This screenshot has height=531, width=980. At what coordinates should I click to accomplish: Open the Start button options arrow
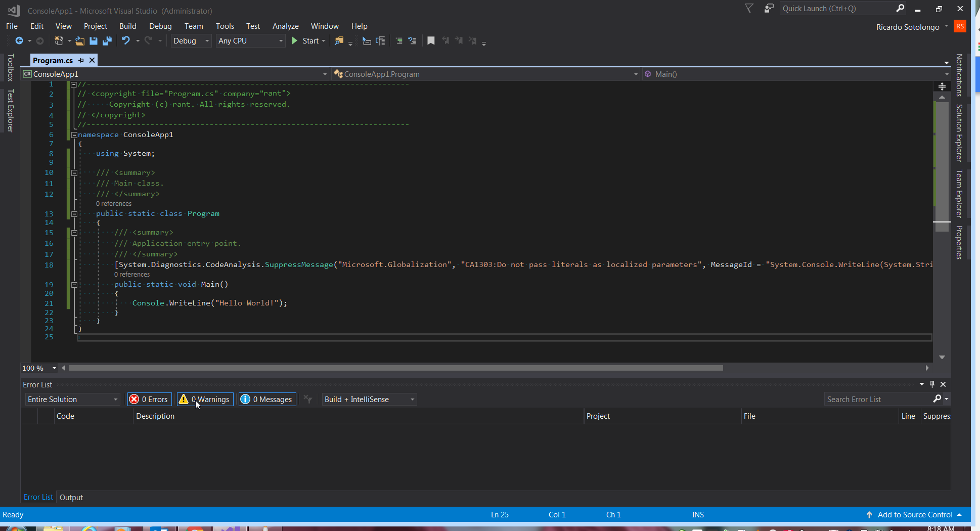point(324,41)
